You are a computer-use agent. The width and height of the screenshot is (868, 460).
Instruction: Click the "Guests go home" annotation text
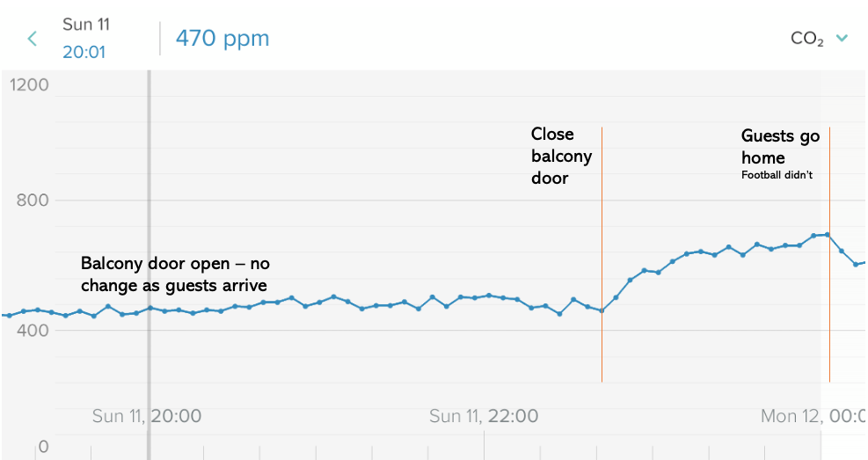point(780,146)
